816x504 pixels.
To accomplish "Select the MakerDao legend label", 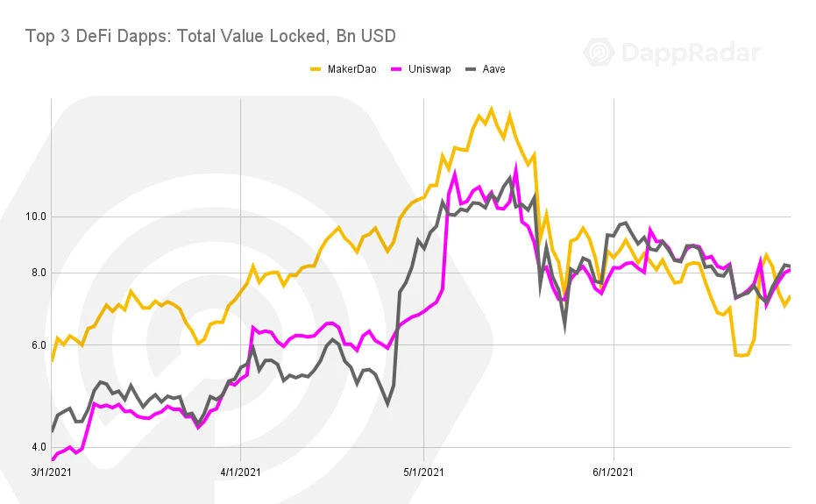I will click(351, 69).
